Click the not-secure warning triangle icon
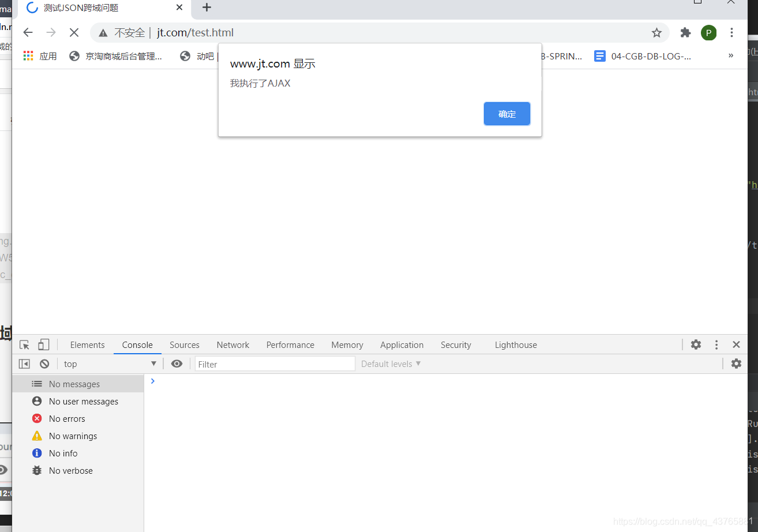758x532 pixels. (x=103, y=33)
